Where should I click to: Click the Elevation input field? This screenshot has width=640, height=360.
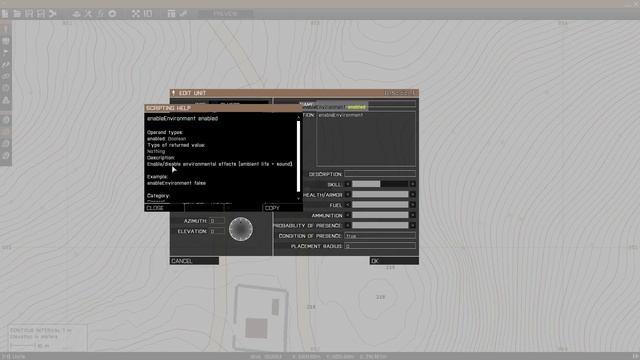coord(217,231)
